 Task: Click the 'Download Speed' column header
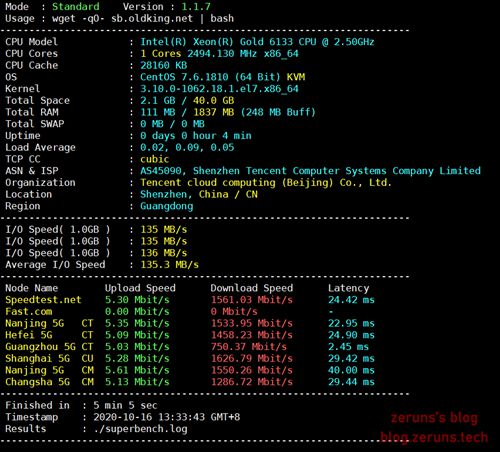click(252, 288)
